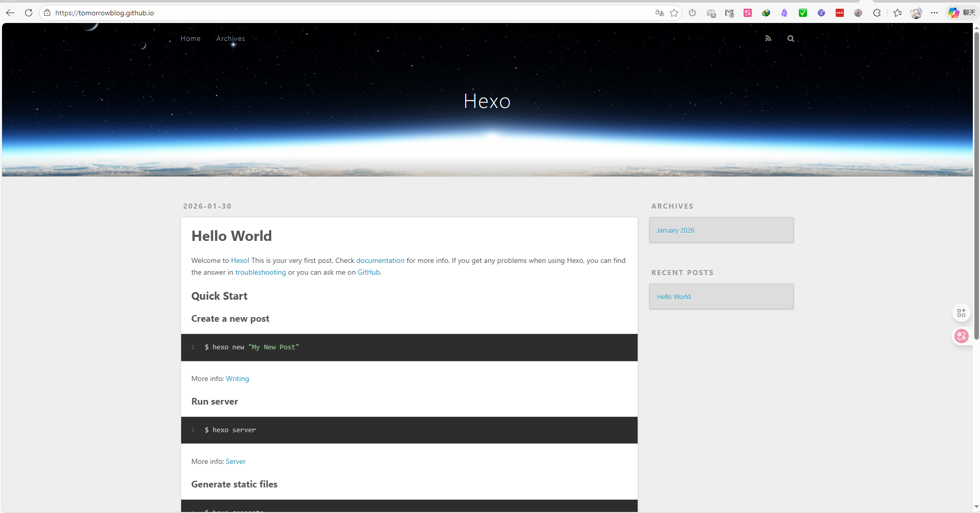
Task: Click the Quick Start heading
Action: point(220,296)
